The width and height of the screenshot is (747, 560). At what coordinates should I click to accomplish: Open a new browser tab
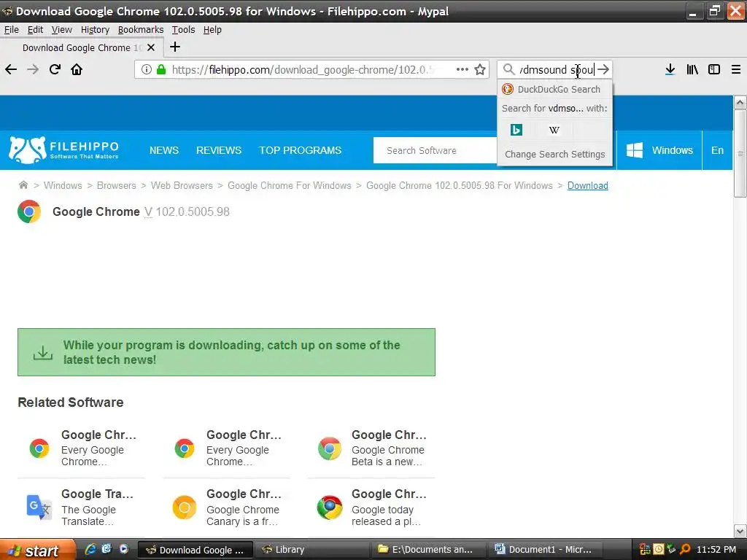(175, 47)
